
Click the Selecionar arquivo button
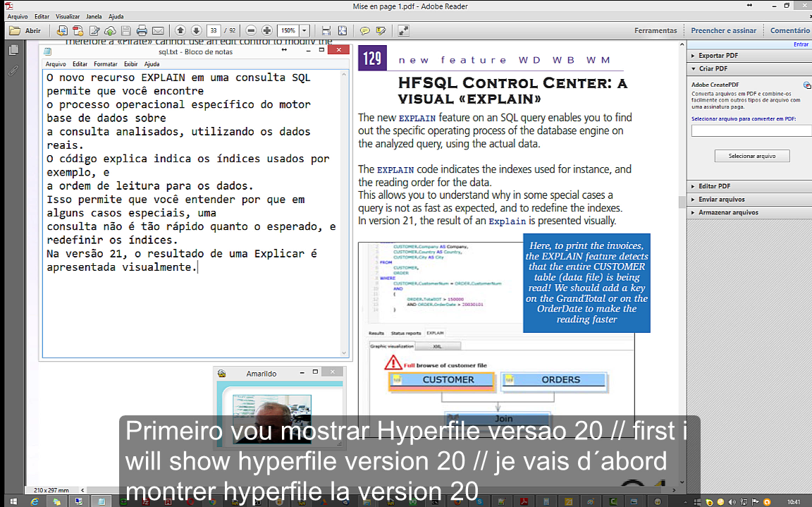[752, 156]
